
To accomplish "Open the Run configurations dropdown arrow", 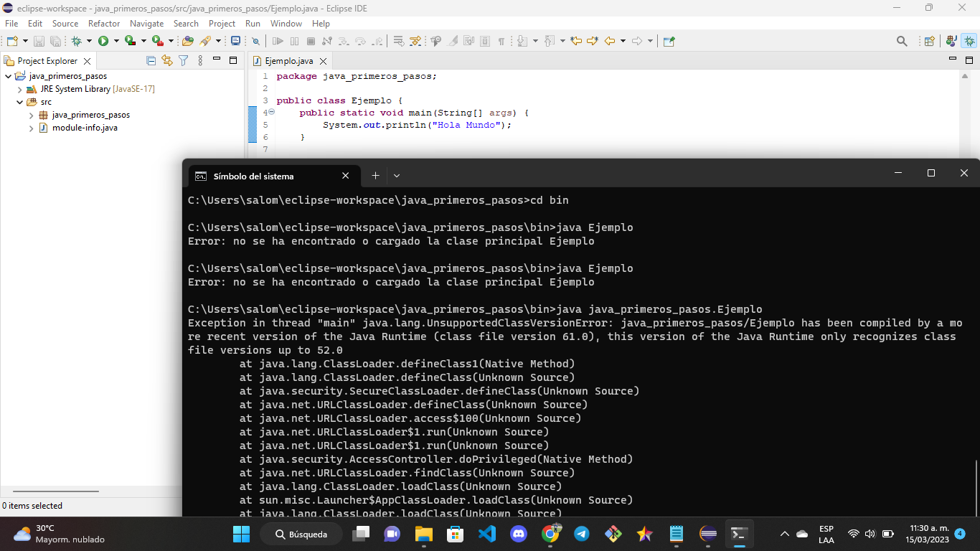I will coord(116,41).
